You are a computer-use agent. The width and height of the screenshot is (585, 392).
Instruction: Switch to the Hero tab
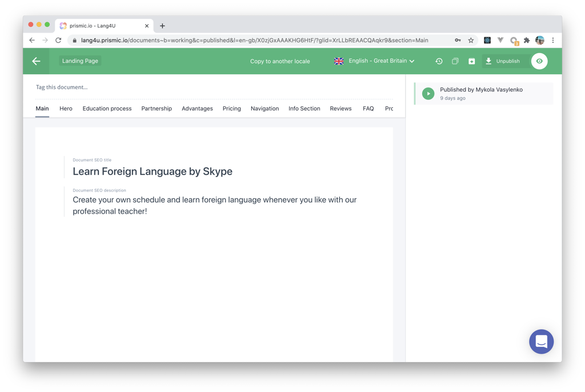[x=66, y=108]
